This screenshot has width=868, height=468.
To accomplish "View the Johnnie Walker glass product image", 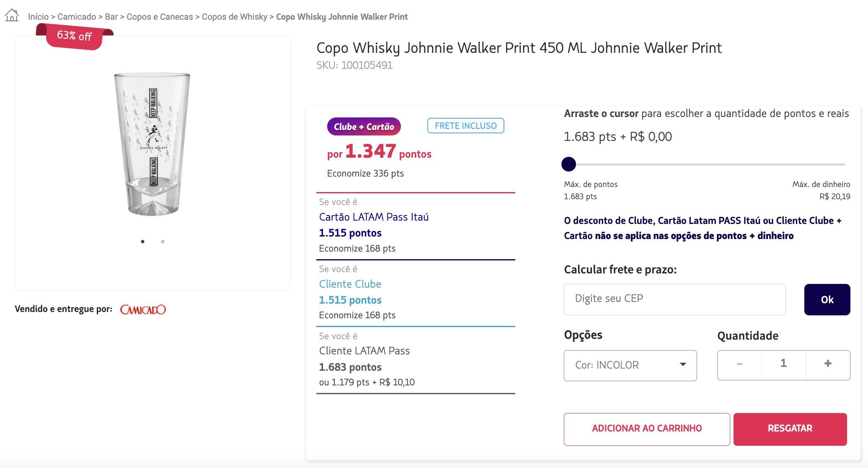I will coord(152,144).
